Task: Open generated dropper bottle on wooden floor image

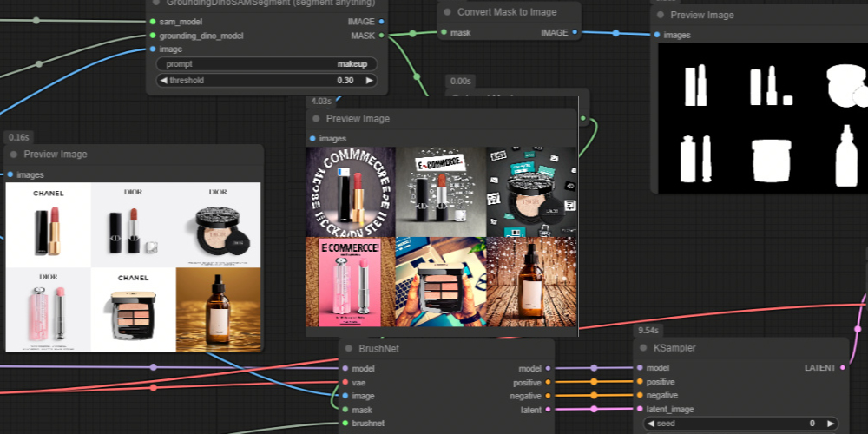Action: pos(531,282)
